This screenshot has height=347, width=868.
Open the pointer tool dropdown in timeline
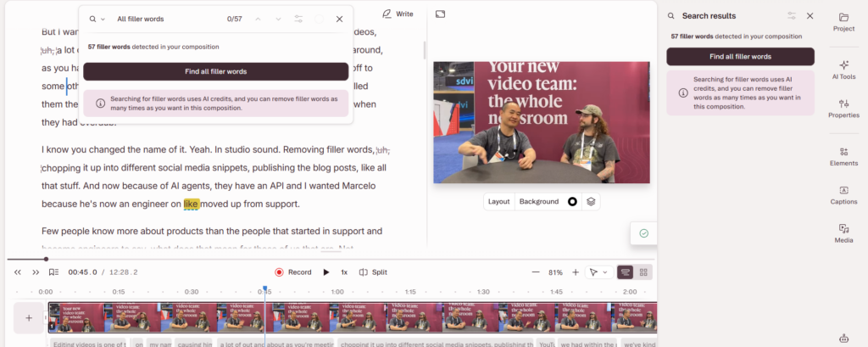[598, 272]
